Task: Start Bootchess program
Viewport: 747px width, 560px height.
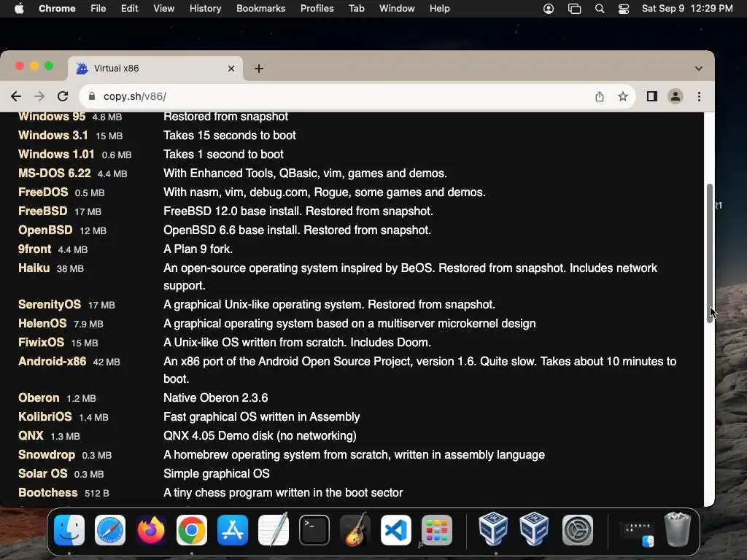Action: coord(47,493)
